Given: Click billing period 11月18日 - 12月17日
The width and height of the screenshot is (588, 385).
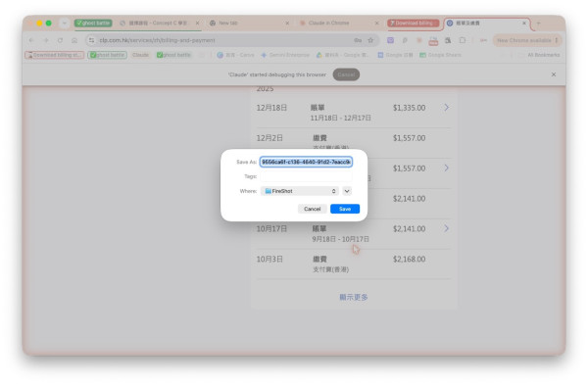Looking at the screenshot, I should pyautogui.click(x=340, y=119).
